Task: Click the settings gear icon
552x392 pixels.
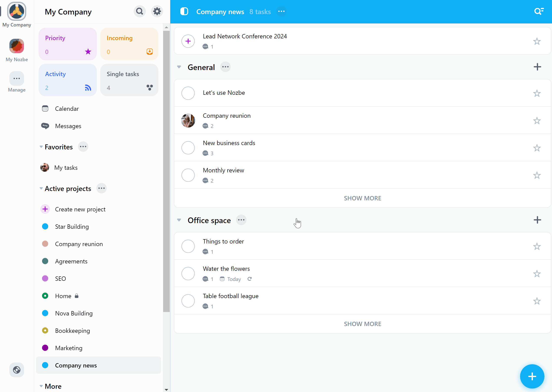Action: click(157, 11)
